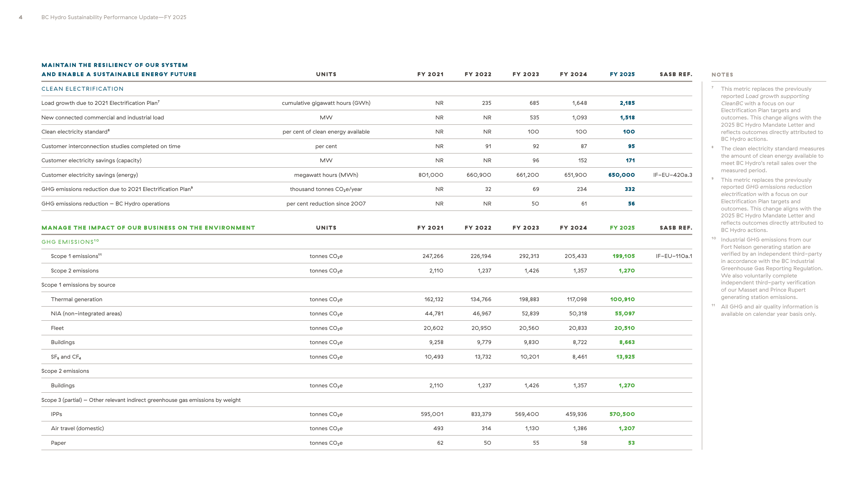868x488 pixels.
Task: Click 'SF₆ and CF₄' row label
Action: 66,357
